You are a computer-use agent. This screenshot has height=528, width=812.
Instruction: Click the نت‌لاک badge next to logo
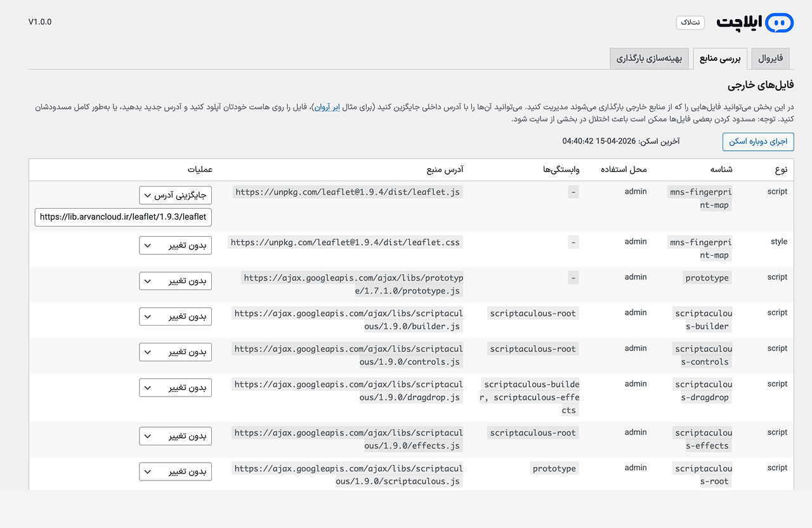[x=690, y=22]
